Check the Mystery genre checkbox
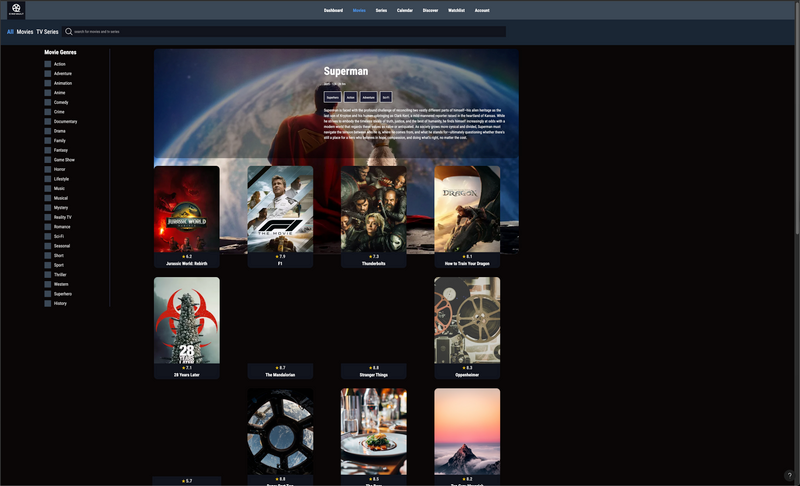Image resolution: width=800 pixels, height=486 pixels. pos(47,208)
